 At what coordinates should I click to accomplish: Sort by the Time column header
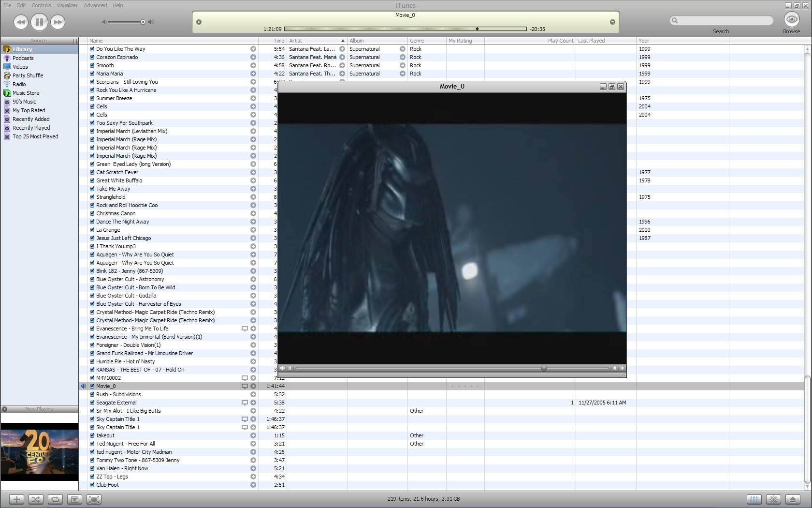pyautogui.click(x=273, y=41)
